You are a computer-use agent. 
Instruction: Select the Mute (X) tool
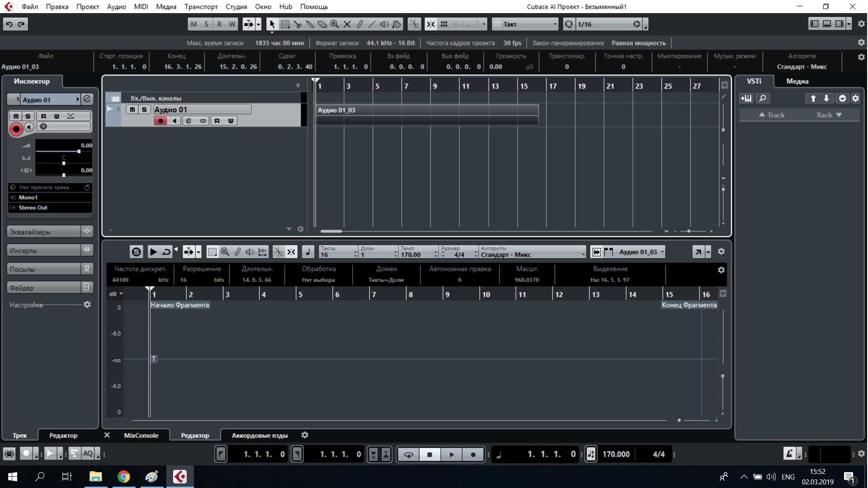pyautogui.click(x=347, y=24)
